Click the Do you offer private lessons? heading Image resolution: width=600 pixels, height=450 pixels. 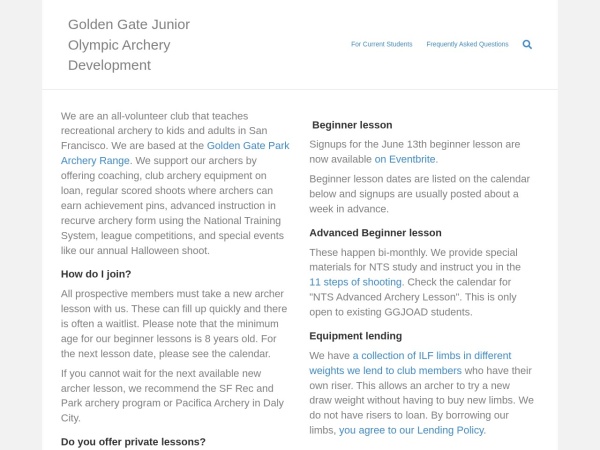pos(133,442)
